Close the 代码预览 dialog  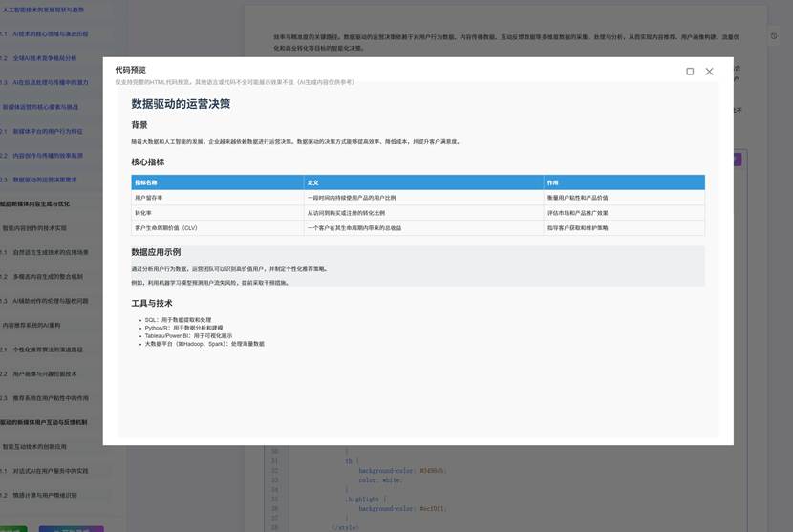pos(709,72)
